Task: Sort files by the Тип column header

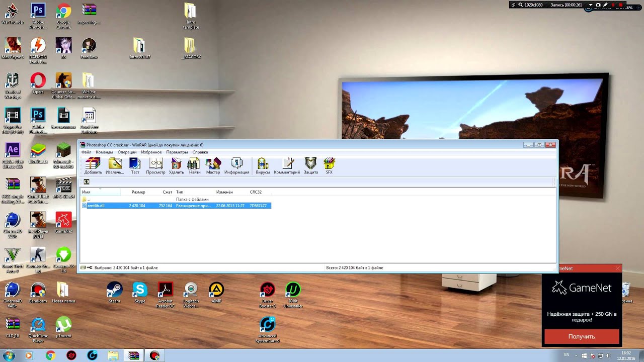Action: point(194,192)
